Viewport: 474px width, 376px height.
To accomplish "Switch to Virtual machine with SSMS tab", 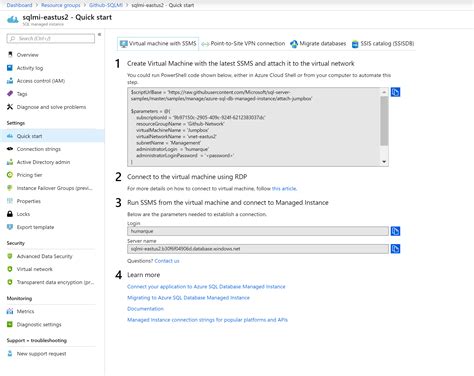I will point(158,44).
